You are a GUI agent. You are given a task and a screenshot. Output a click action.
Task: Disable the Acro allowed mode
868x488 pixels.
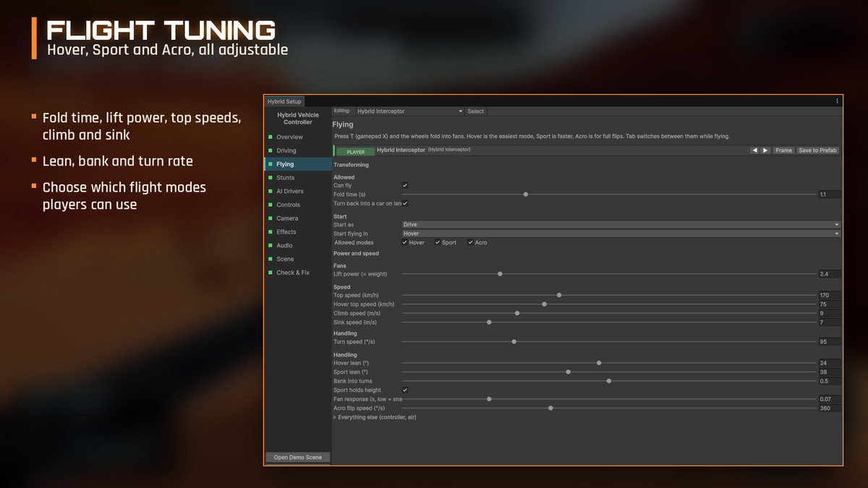[x=471, y=242]
